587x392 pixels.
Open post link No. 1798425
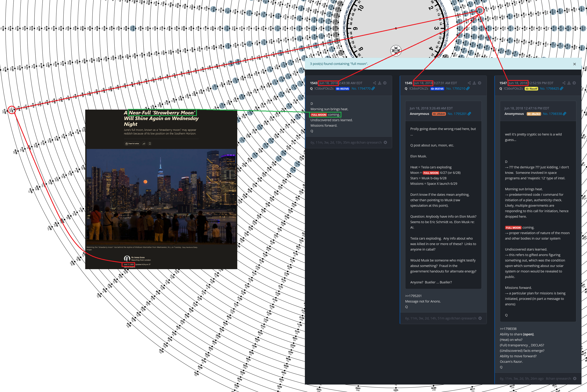(x=549, y=88)
